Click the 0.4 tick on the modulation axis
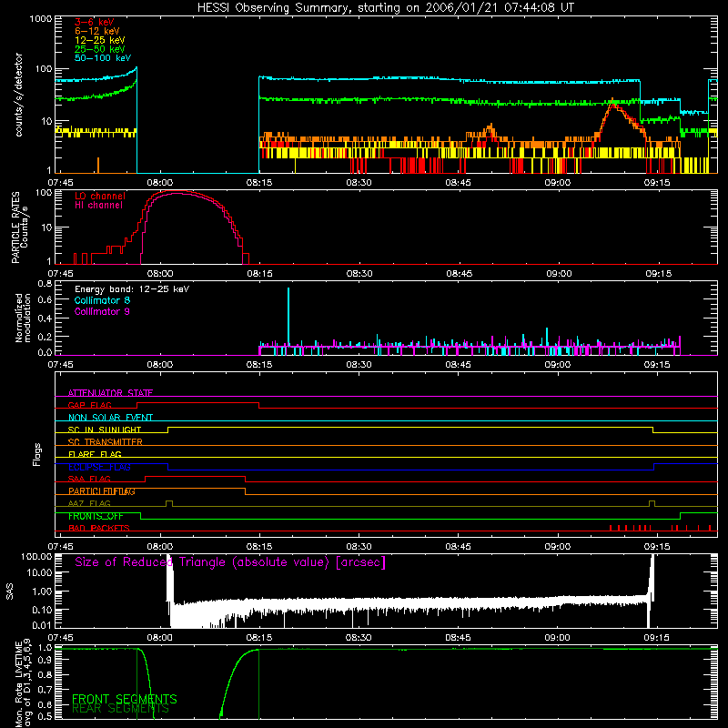This screenshot has width=728, height=728. click(x=45, y=318)
